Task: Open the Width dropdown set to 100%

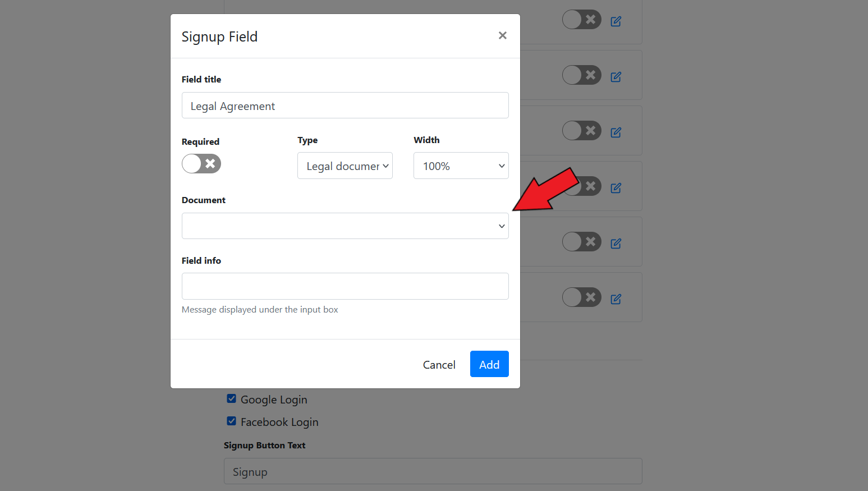Action: 461,166
